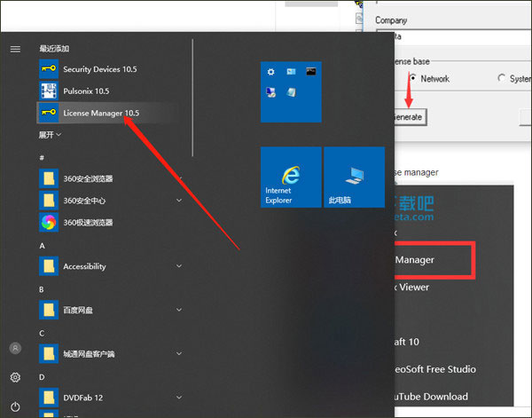The image size is (532, 418).
Task: Select the System radio button
Action: point(504,78)
